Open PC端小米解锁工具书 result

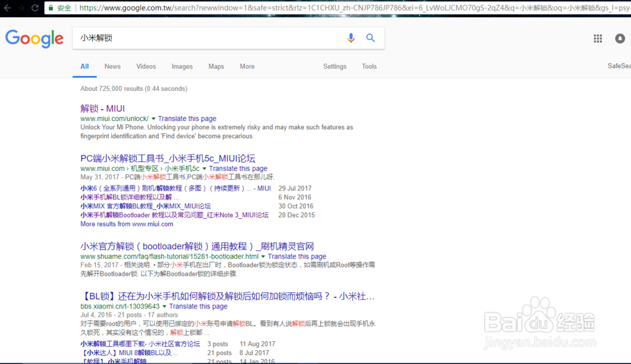(168, 158)
